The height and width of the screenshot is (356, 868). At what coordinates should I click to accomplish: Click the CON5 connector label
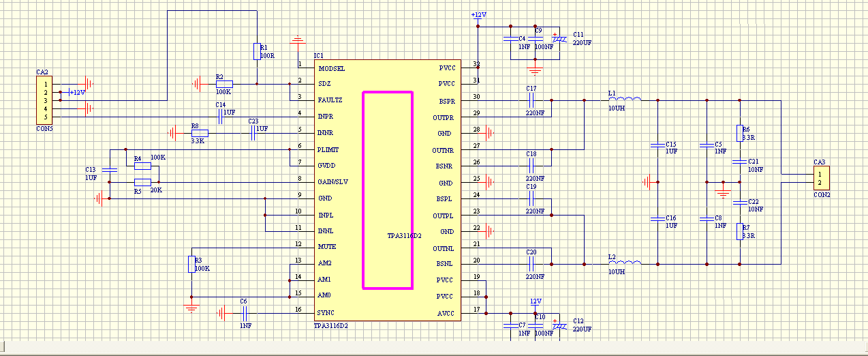click(44, 128)
